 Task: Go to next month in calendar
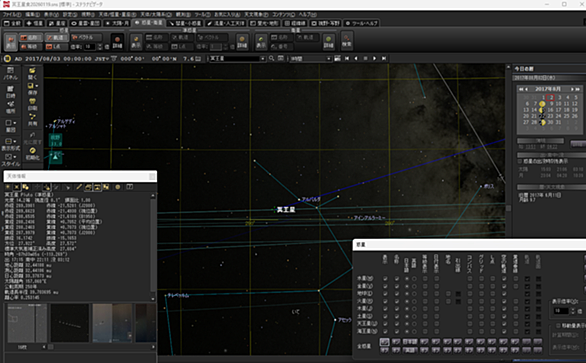(x=572, y=89)
